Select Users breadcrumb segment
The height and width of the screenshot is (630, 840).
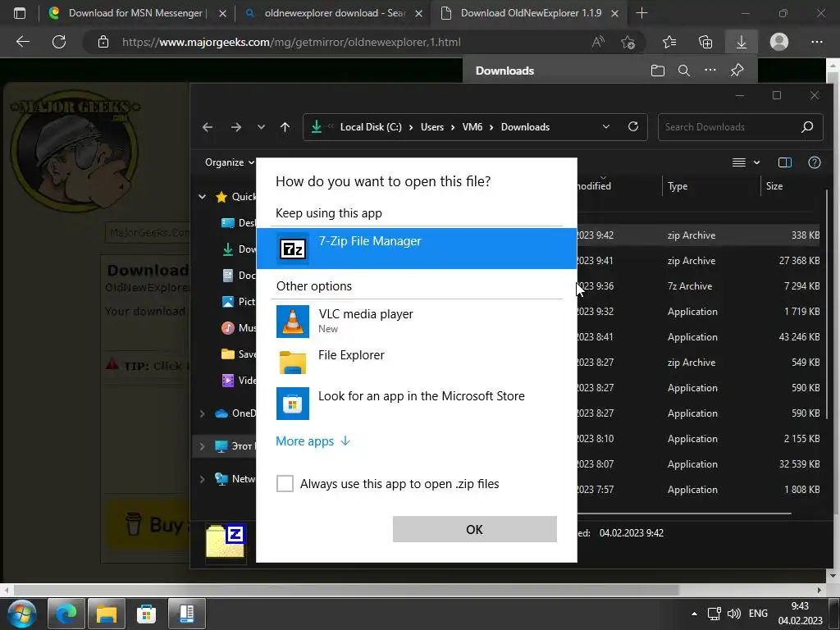point(431,127)
